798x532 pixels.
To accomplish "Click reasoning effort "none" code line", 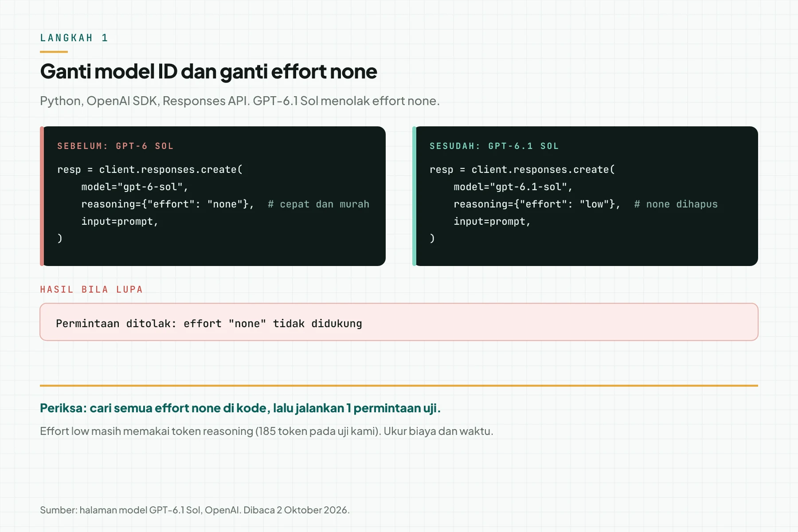I will pos(168,204).
